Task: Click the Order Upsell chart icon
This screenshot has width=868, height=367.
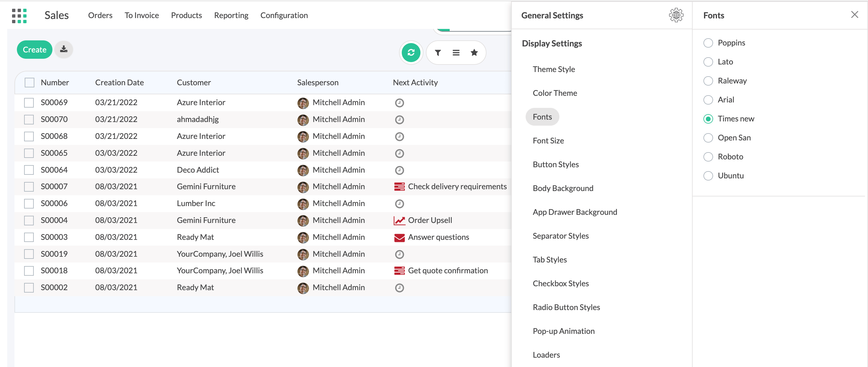Action: tap(399, 220)
